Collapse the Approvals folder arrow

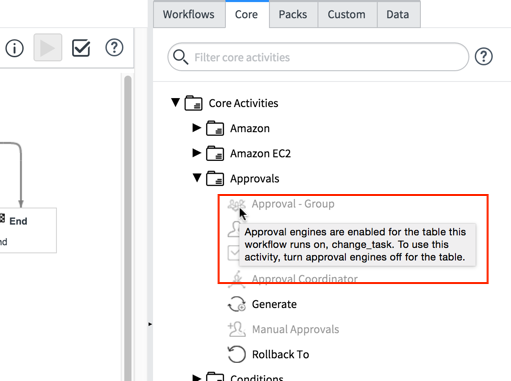197,178
